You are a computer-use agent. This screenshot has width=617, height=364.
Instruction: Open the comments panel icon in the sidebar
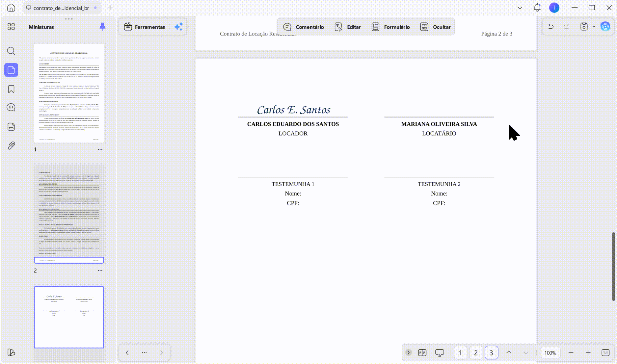(11, 108)
